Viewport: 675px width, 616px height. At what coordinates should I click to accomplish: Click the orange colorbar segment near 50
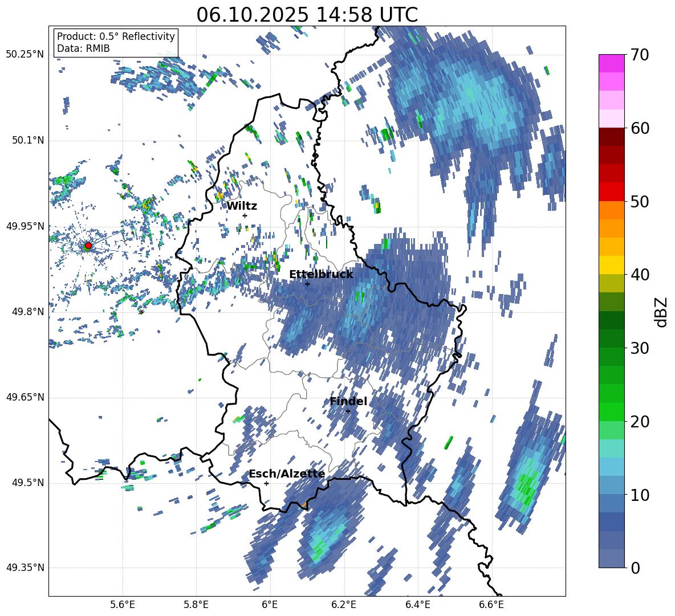[611, 210]
